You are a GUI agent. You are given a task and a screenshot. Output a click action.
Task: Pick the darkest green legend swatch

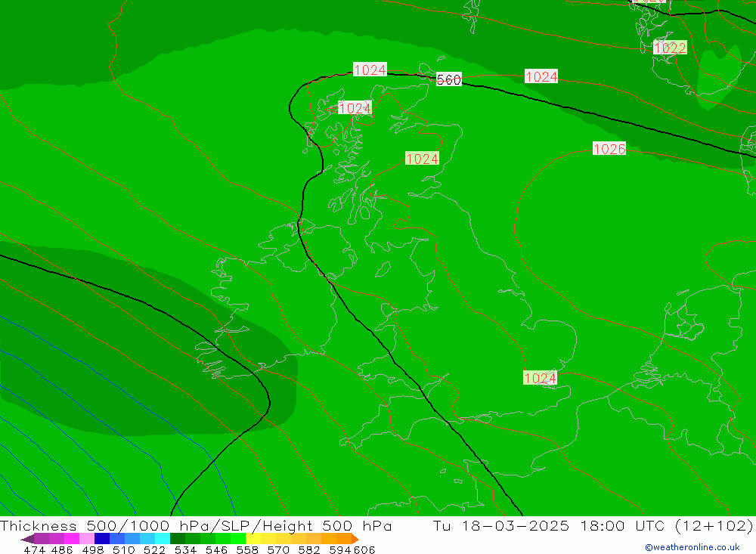178,539
